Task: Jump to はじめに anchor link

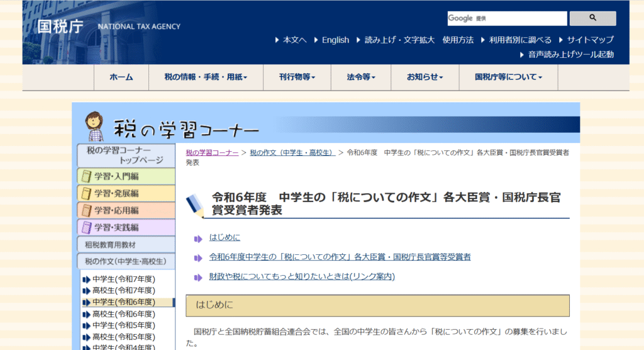Action: coord(225,237)
